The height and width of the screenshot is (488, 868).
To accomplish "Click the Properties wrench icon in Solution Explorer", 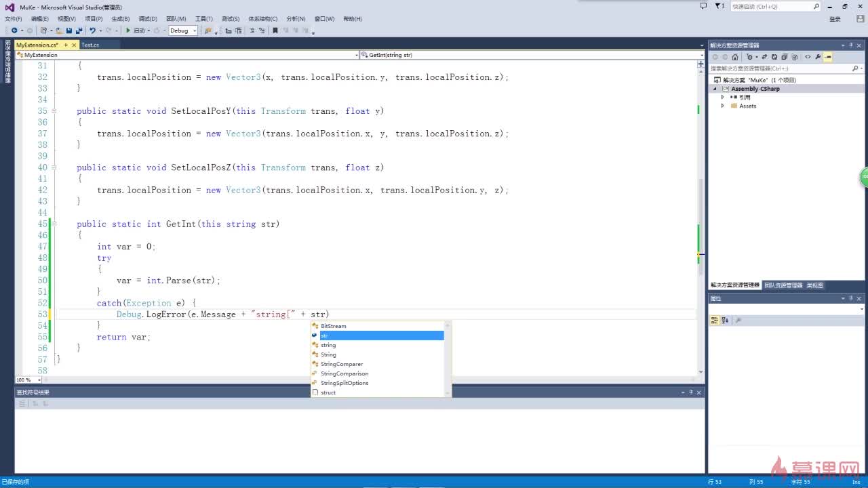I will [818, 57].
